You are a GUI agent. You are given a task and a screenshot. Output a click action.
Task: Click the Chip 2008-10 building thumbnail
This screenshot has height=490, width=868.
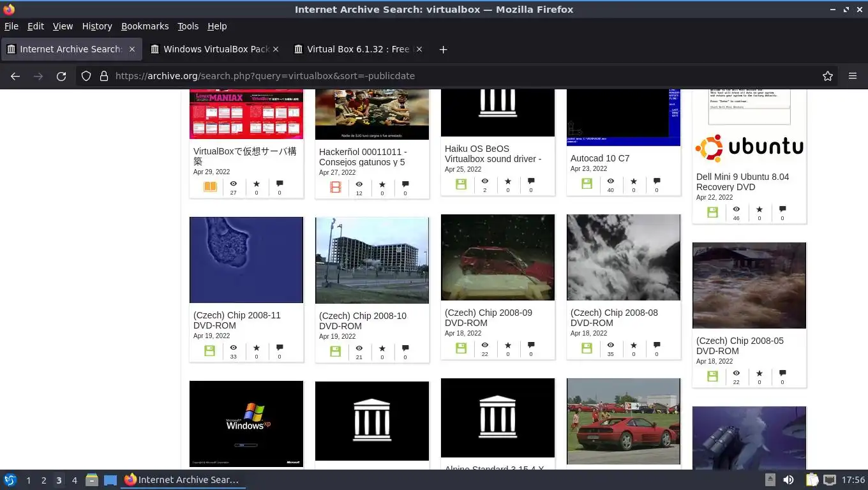[x=372, y=260]
